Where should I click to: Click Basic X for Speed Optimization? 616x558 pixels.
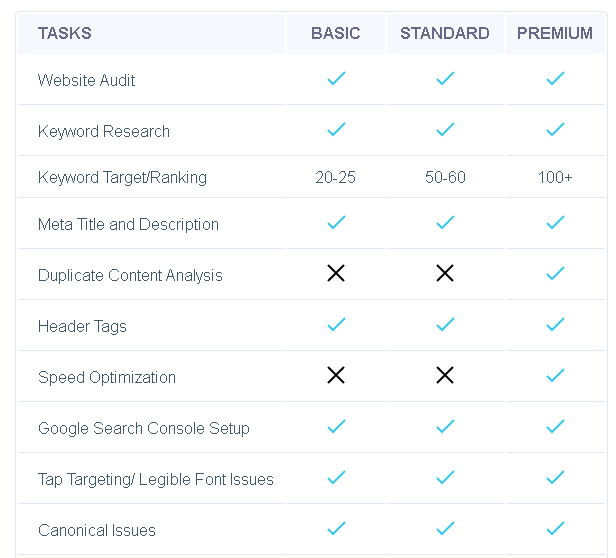coord(336,375)
